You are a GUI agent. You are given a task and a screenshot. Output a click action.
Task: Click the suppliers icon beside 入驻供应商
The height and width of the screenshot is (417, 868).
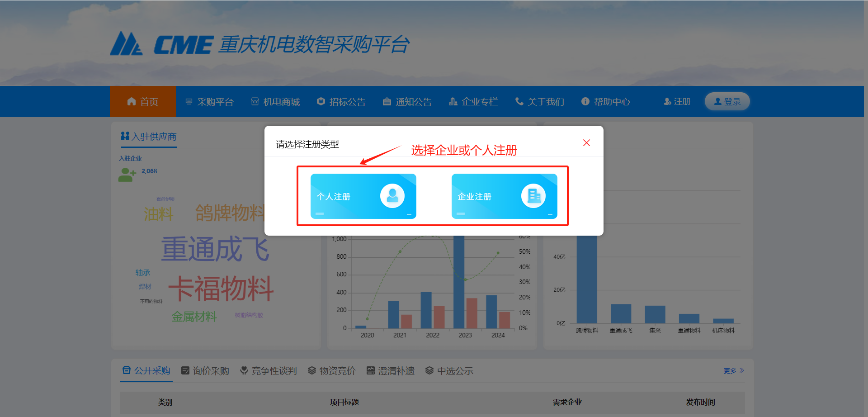[x=125, y=136]
